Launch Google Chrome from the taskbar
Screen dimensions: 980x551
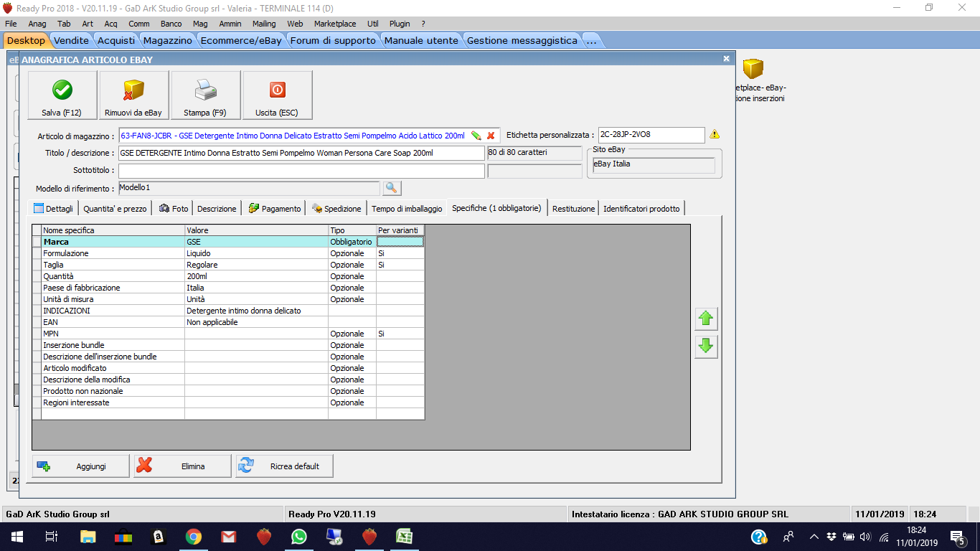193,537
